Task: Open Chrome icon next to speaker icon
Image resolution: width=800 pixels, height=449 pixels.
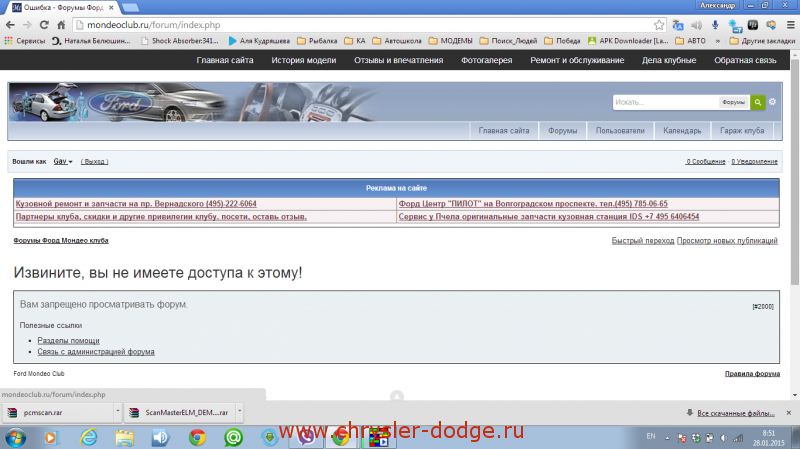Action: pyautogui.click(x=197, y=438)
